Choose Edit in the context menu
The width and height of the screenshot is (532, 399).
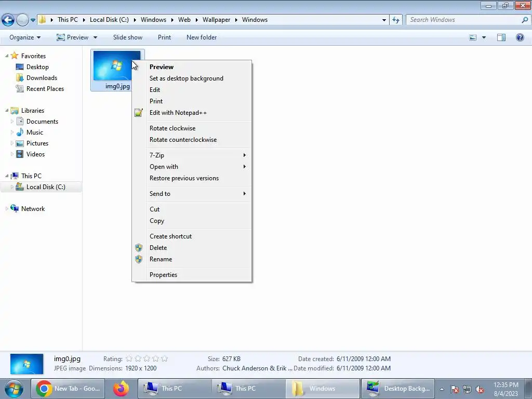click(192, 90)
